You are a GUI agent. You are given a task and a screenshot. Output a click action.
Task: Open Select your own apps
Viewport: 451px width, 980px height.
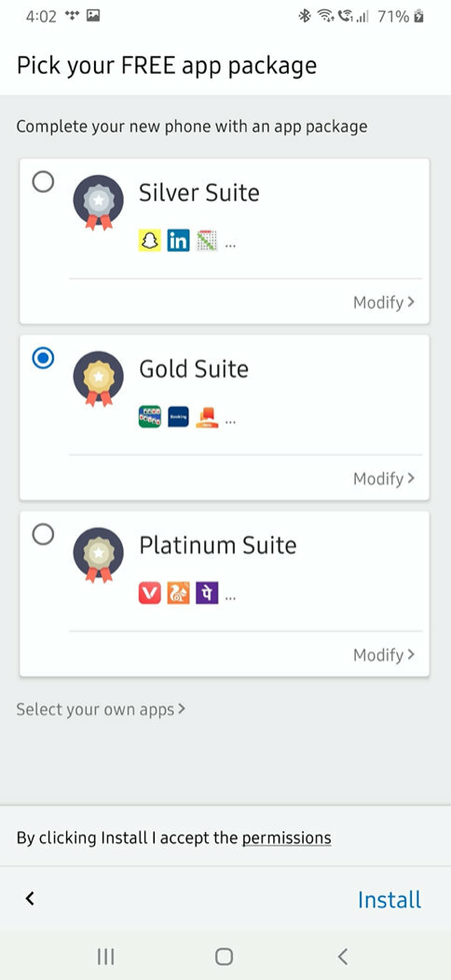101,709
